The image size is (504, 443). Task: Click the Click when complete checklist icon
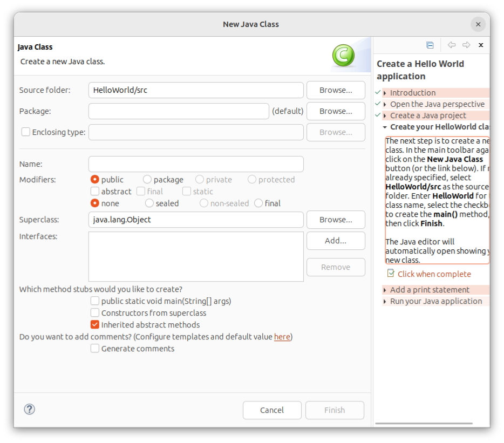(x=391, y=273)
